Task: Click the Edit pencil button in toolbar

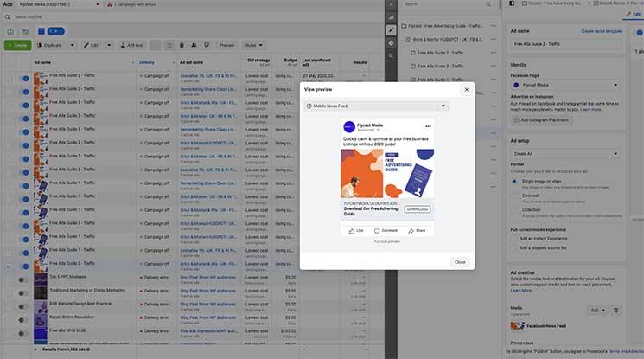Action: (x=92, y=45)
